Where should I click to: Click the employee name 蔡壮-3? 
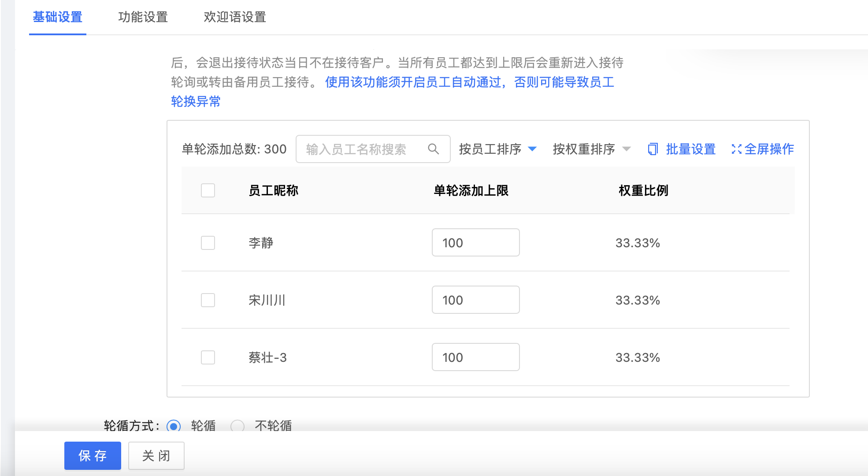click(267, 357)
